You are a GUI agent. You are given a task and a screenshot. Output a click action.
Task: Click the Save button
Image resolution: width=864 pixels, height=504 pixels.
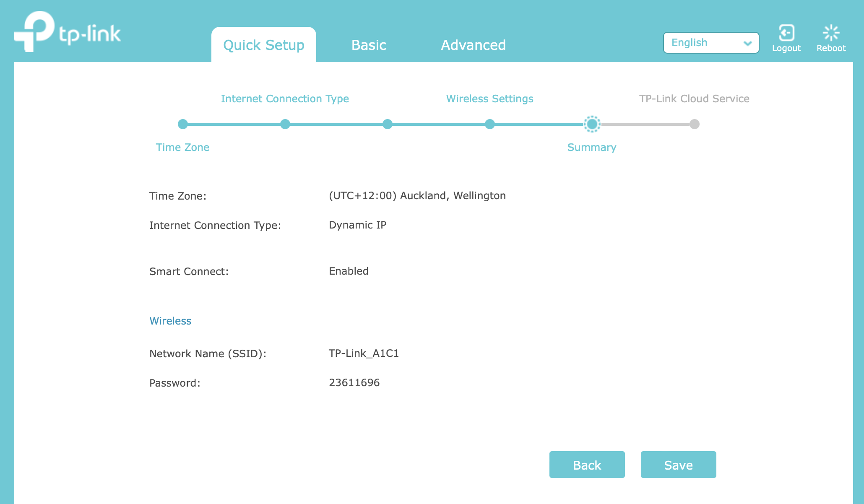click(x=678, y=465)
